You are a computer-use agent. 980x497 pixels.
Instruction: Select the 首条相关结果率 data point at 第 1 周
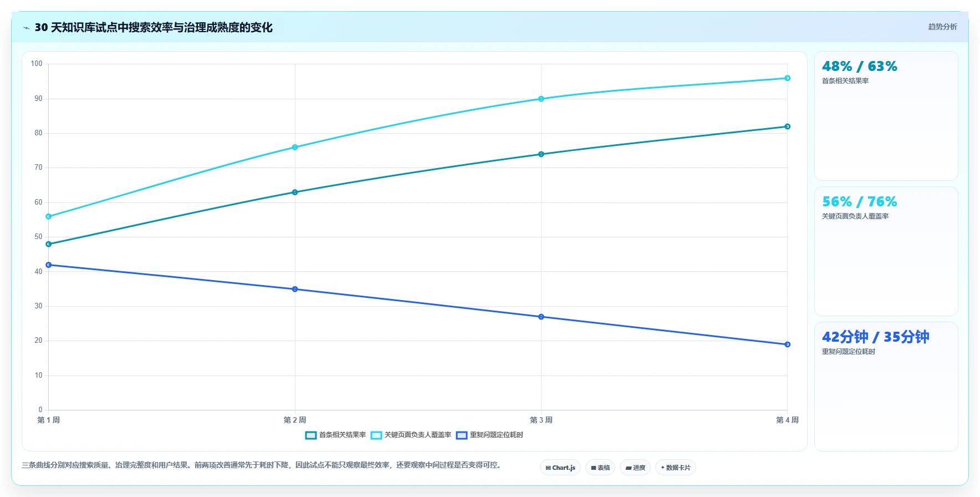coord(49,244)
